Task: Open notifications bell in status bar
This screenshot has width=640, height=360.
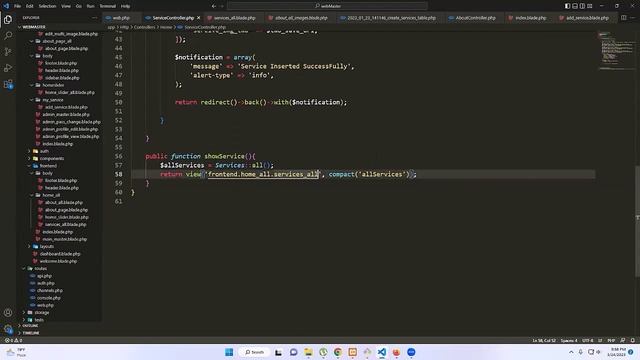Action: (x=633, y=340)
